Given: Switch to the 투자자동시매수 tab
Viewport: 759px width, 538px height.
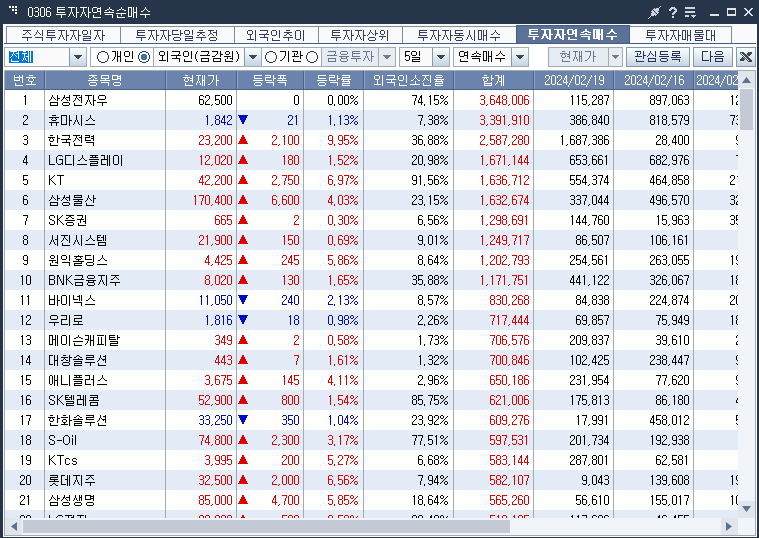Looking at the screenshot, I should click(x=459, y=35).
